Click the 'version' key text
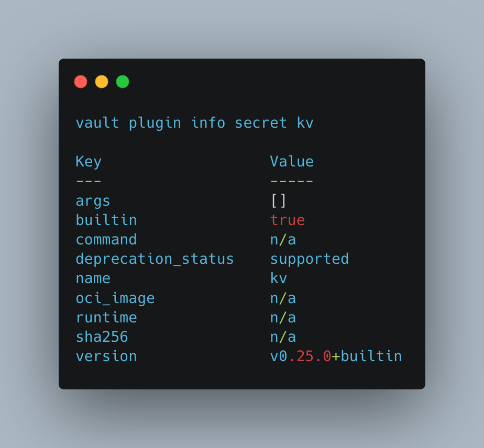484x448 pixels. click(x=106, y=356)
